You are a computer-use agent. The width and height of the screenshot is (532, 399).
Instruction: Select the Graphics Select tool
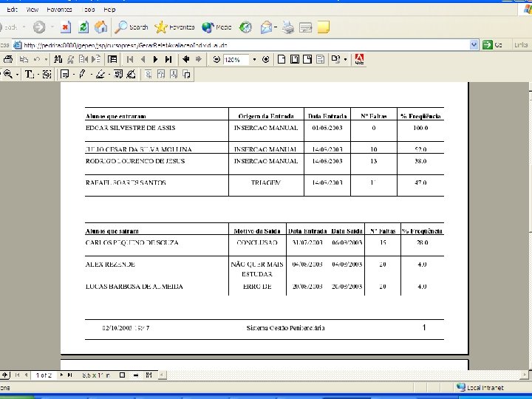[x=47, y=74]
